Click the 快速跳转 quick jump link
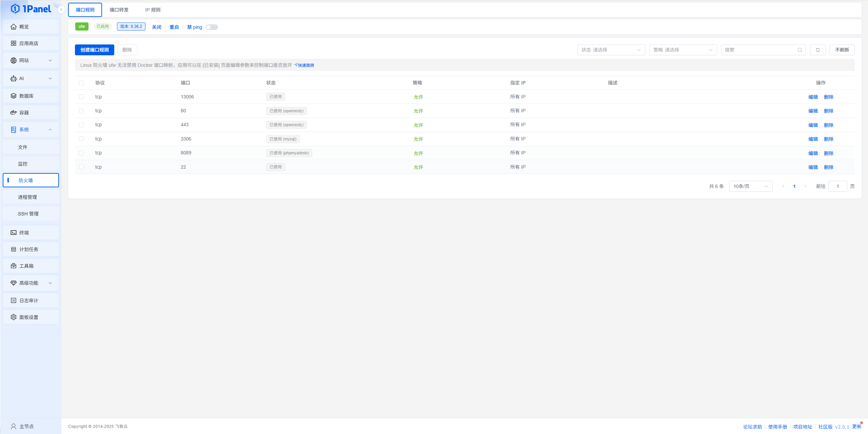 305,65
